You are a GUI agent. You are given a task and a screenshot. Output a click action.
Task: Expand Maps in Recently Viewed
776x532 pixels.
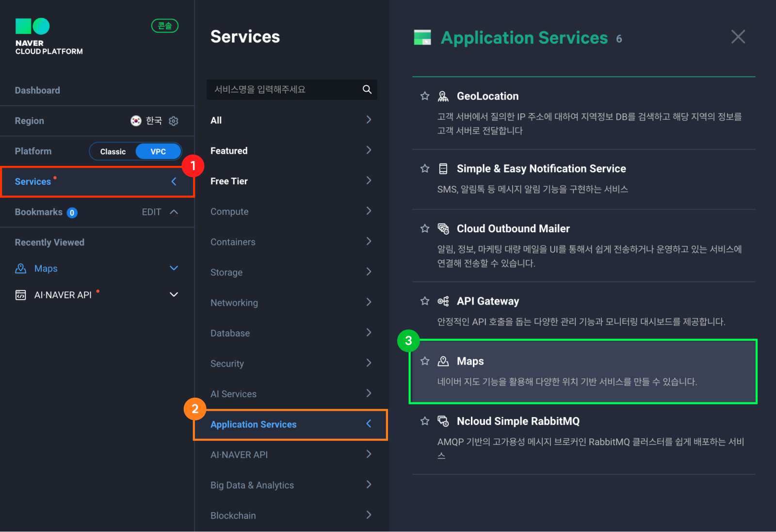[174, 268]
